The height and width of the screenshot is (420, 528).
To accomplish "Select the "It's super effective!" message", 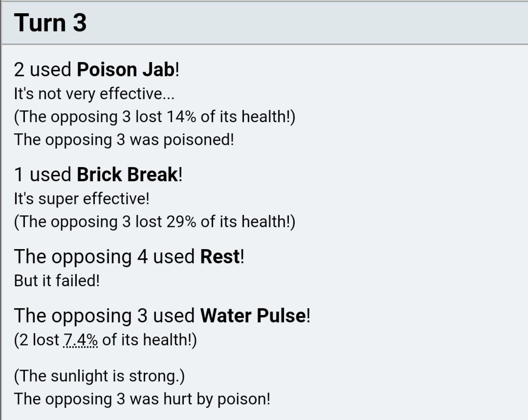I will 82,199.
